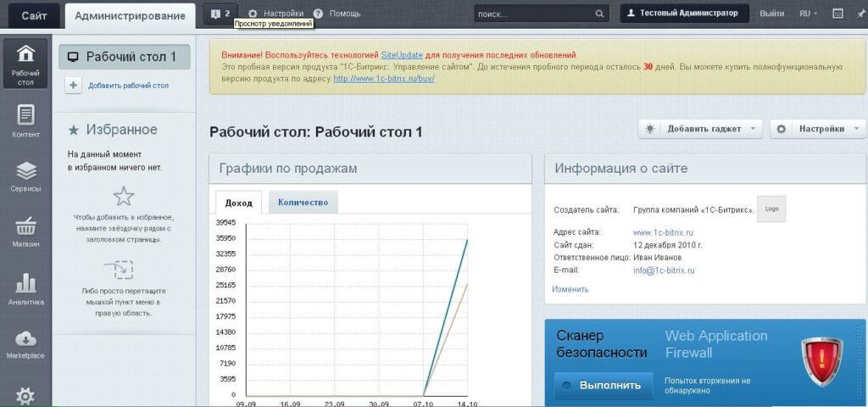Open Аналитика bar chart icon
This screenshot has width=868, height=407.
point(25,288)
